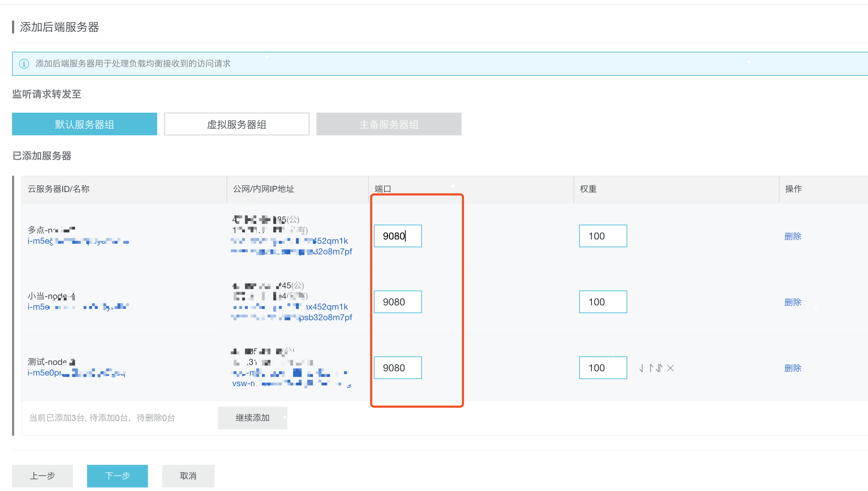
Task: Click the 取消 cancel button
Action: coord(188,476)
